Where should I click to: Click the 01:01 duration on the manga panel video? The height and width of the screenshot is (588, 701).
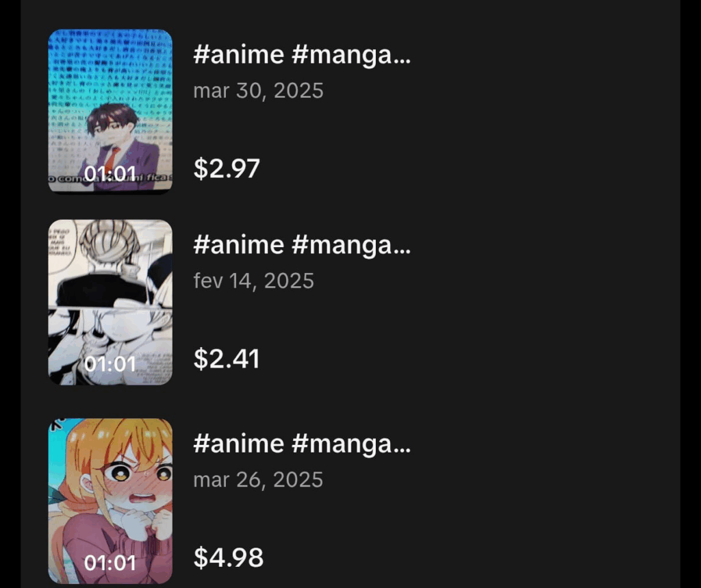(110, 363)
